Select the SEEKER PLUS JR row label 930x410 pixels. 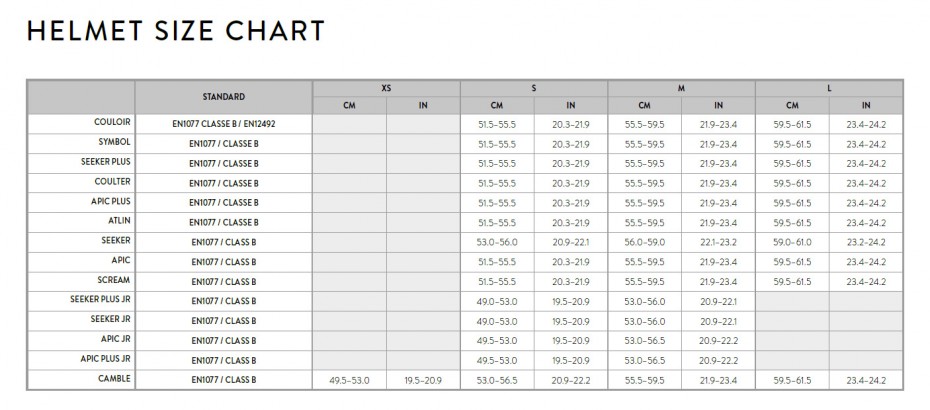[100, 300]
